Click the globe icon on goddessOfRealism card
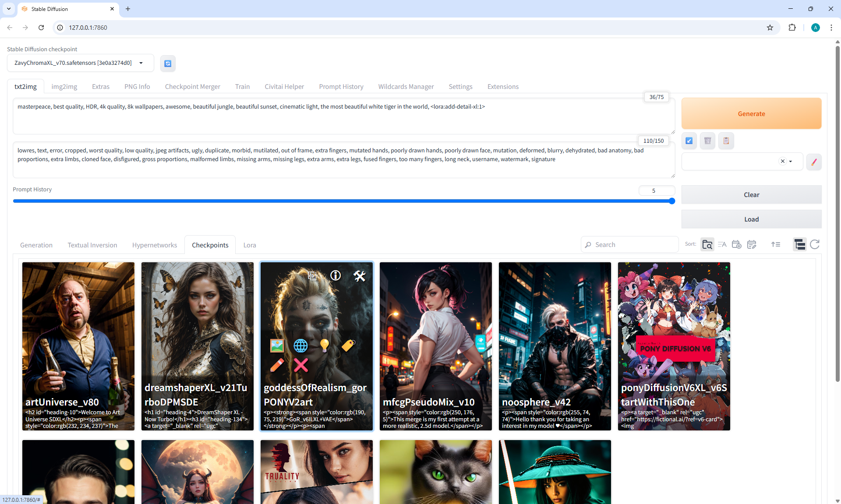The height and width of the screenshot is (504, 841). coord(300,345)
